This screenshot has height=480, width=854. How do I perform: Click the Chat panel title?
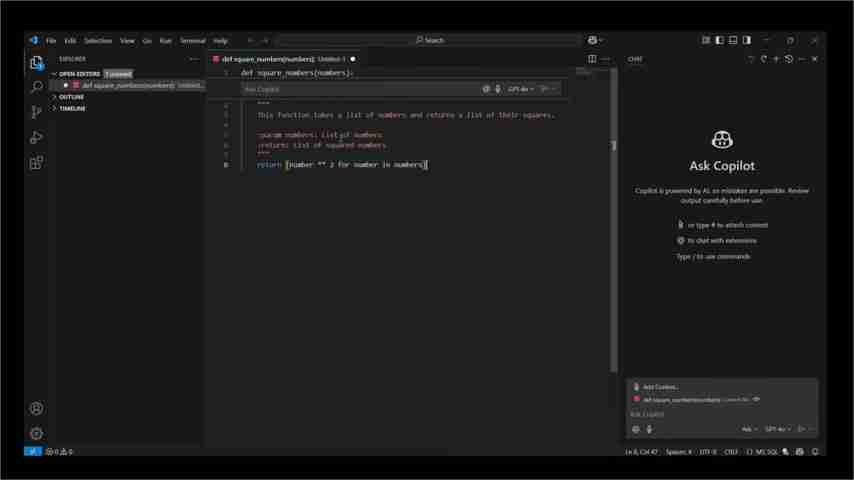(635, 59)
